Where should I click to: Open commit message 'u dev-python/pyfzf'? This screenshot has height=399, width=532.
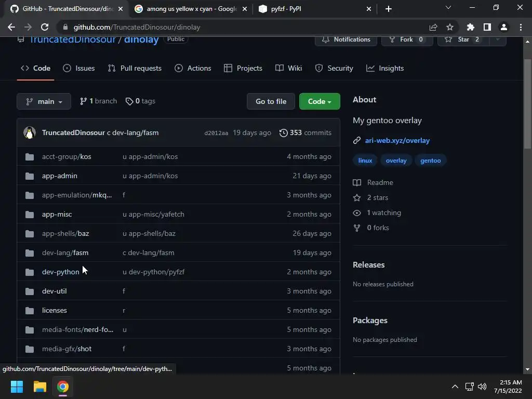[153, 272]
